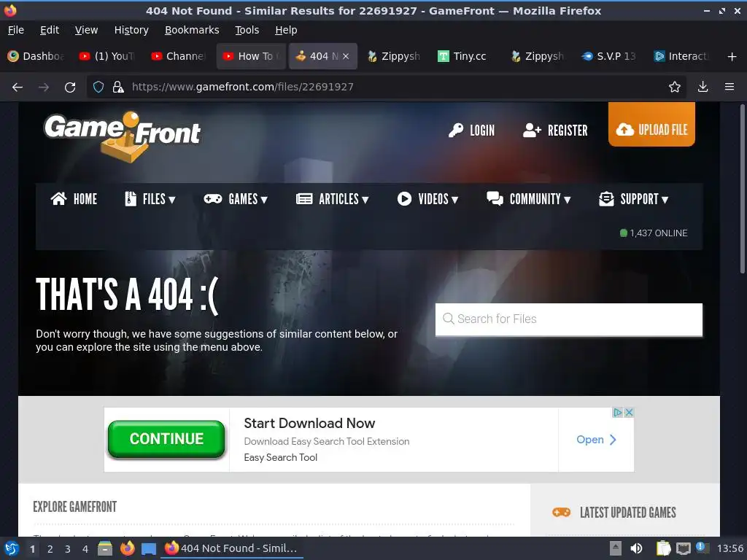Click the page vertical scrollbar
The height and width of the screenshot is (560, 747).
pos(742,189)
